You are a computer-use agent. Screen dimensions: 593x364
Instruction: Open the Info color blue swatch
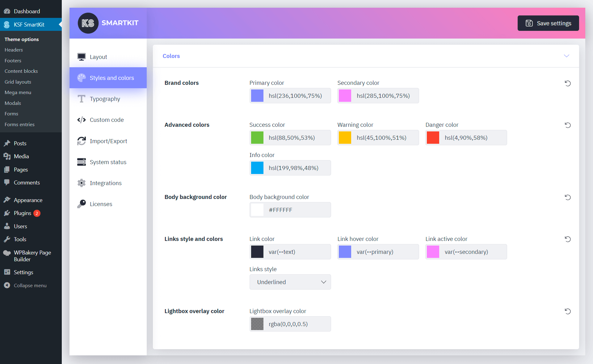click(x=257, y=168)
